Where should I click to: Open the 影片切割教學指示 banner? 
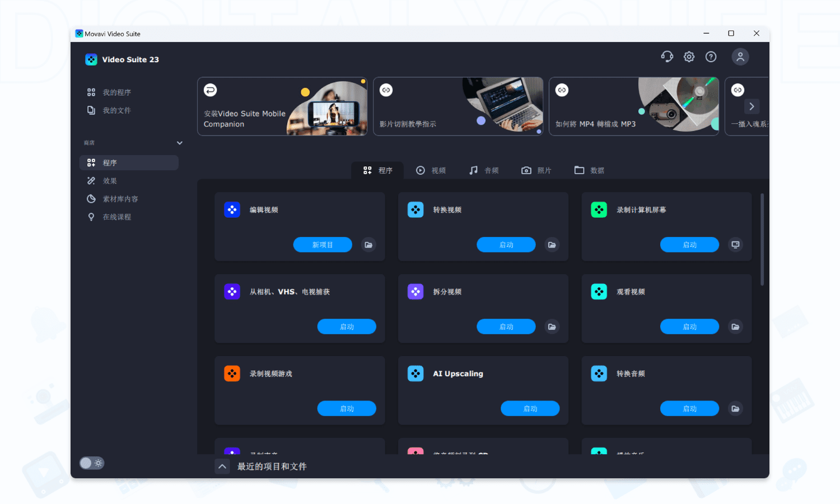pos(458,106)
